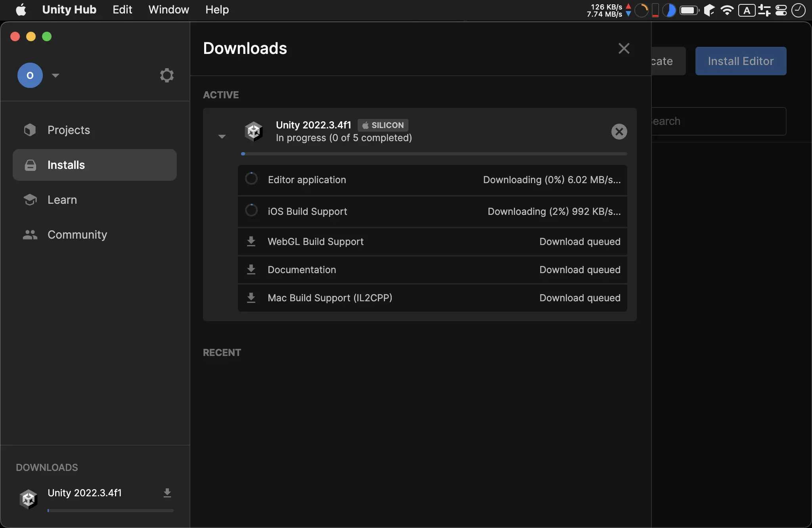
Task: Select the Editor application row label
Action: click(307, 180)
